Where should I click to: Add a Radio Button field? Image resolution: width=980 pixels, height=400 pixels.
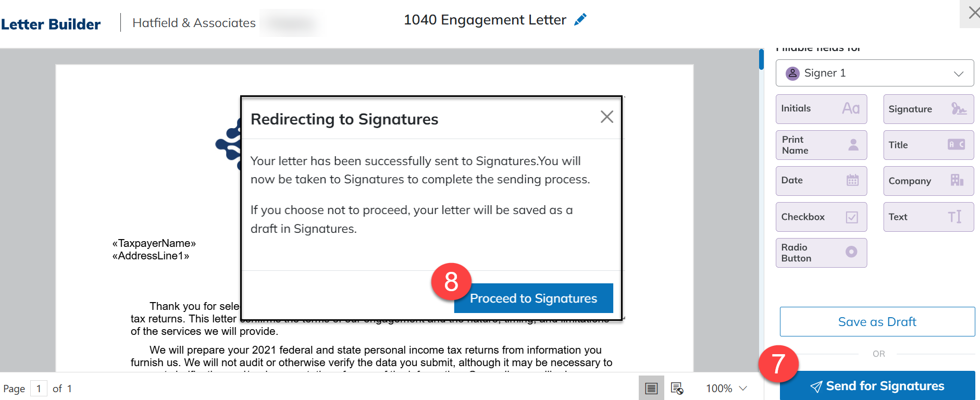[x=821, y=253]
